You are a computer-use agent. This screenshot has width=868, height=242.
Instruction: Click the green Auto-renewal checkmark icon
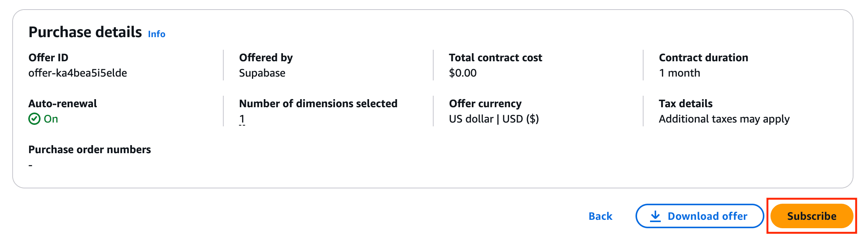[x=34, y=119]
